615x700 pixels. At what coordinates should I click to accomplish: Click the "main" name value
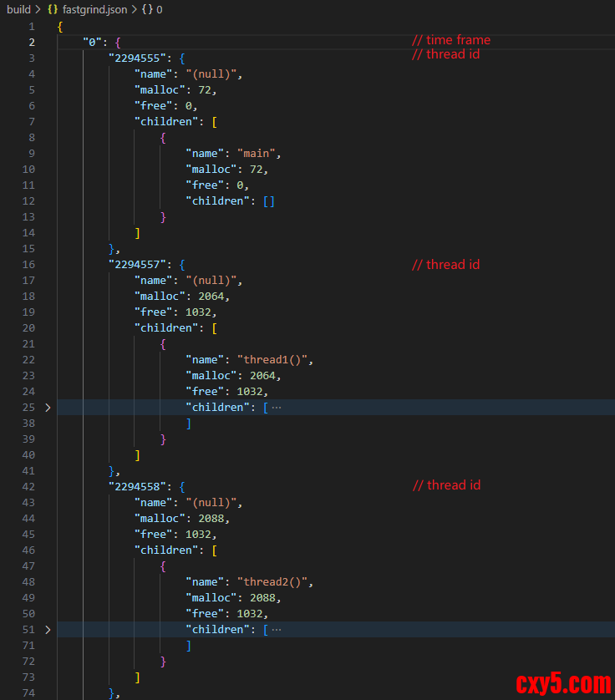click(259, 154)
